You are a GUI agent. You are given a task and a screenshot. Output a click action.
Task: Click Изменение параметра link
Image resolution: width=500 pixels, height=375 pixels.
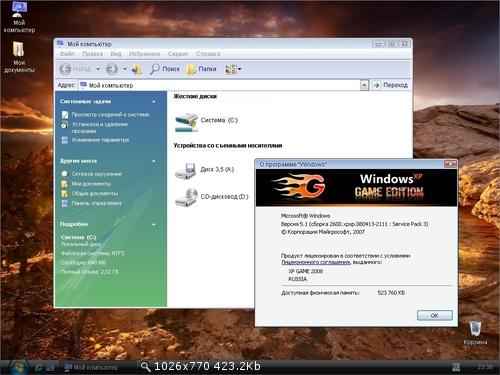pos(100,140)
